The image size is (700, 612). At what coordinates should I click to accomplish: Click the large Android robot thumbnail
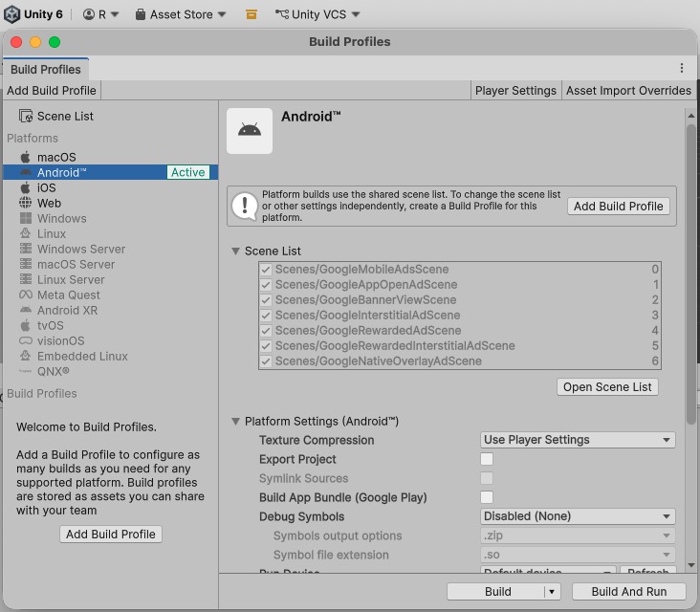(x=250, y=131)
